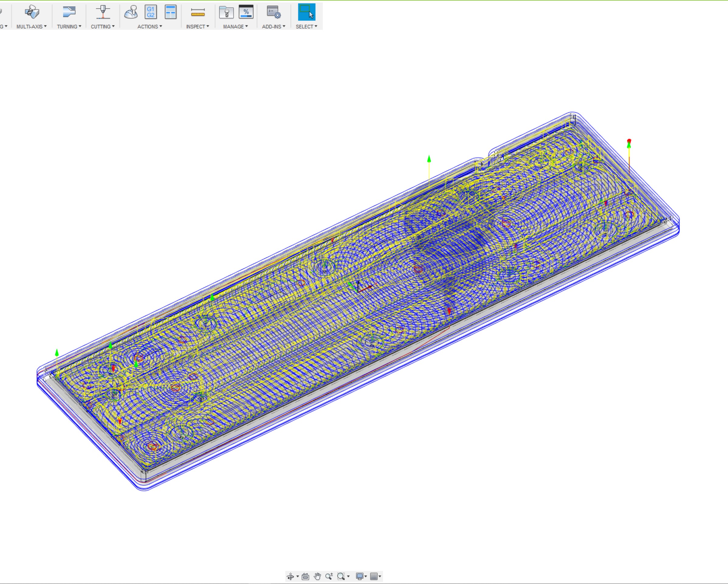728x584 pixels.
Task: Click the Measure ruler icon
Action: 197,13
